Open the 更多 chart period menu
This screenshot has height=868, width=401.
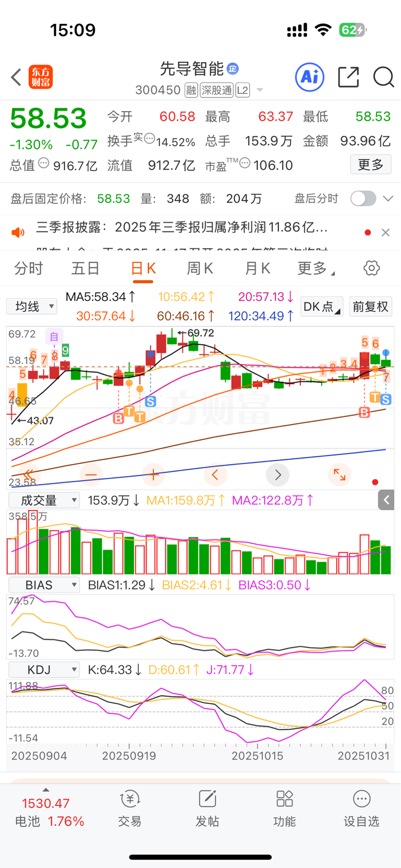(x=315, y=268)
